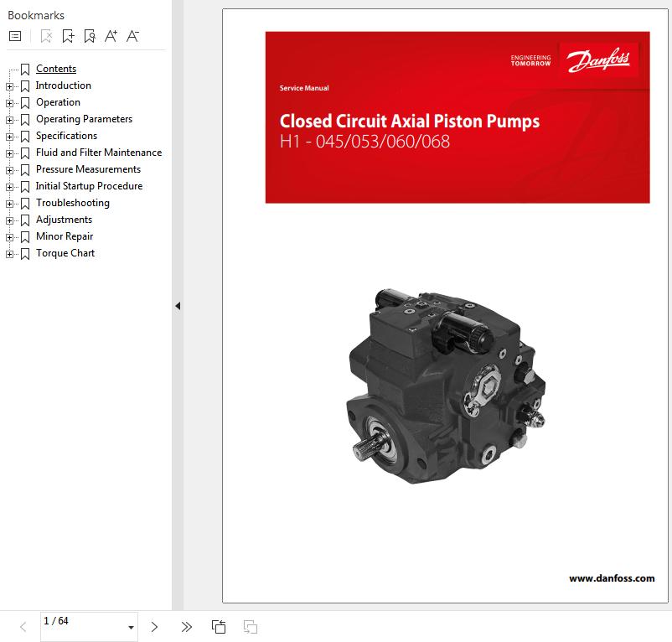Click the bookmark icon next to Specifications
The width and height of the screenshot is (672, 642).
25,137
